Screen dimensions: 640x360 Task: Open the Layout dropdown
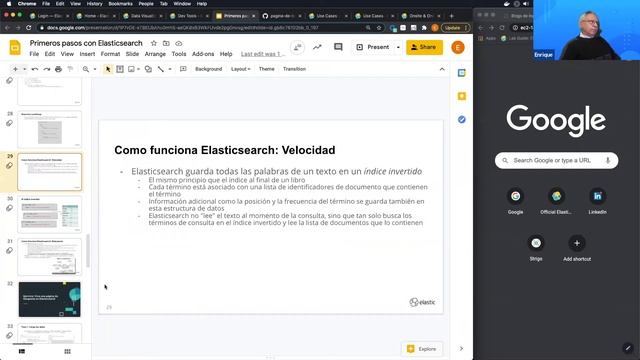[240, 69]
